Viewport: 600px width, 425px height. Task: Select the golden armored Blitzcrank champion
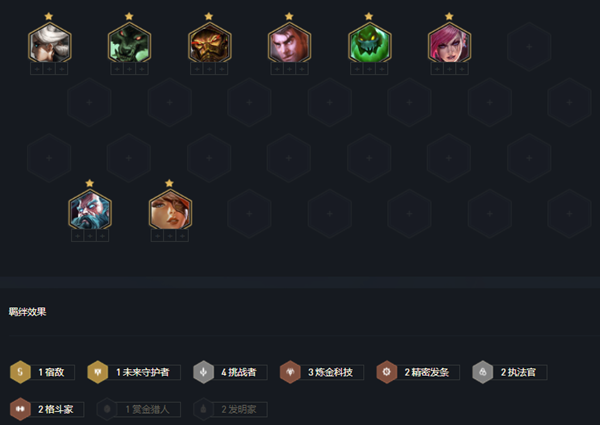pos(209,43)
